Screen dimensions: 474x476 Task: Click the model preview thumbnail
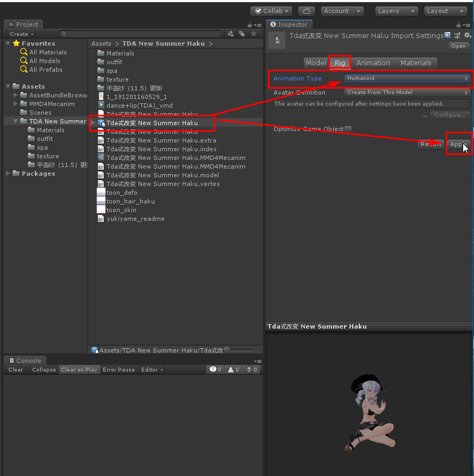point(370,412)
